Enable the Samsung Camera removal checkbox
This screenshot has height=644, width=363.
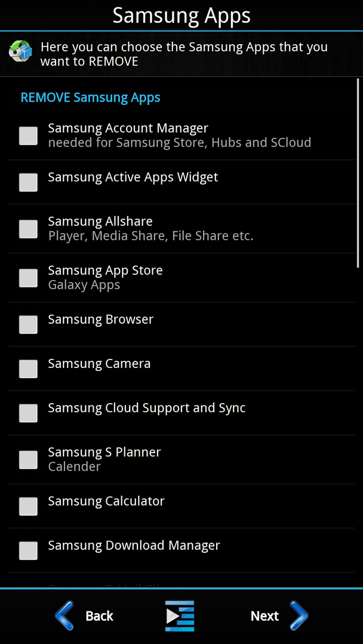click(x=29, y=369)
